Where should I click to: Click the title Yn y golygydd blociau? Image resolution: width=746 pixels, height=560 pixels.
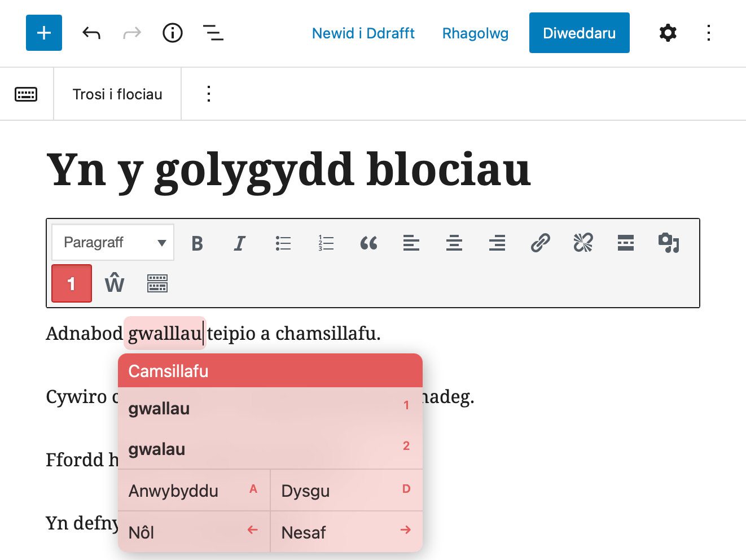(x=288, y=169)
